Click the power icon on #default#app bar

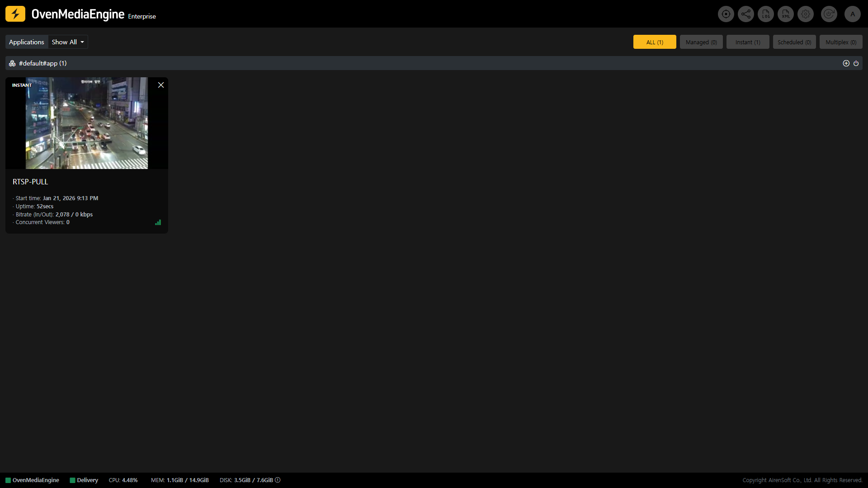coord(856,63)
